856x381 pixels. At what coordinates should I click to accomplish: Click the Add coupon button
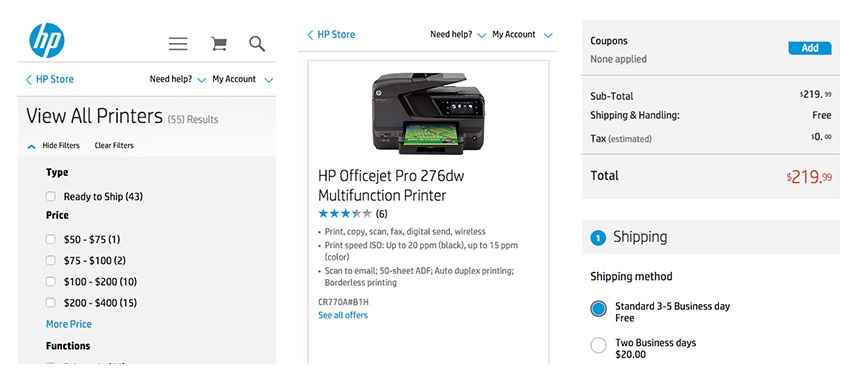pyautogui.click(x=810, y=48)
